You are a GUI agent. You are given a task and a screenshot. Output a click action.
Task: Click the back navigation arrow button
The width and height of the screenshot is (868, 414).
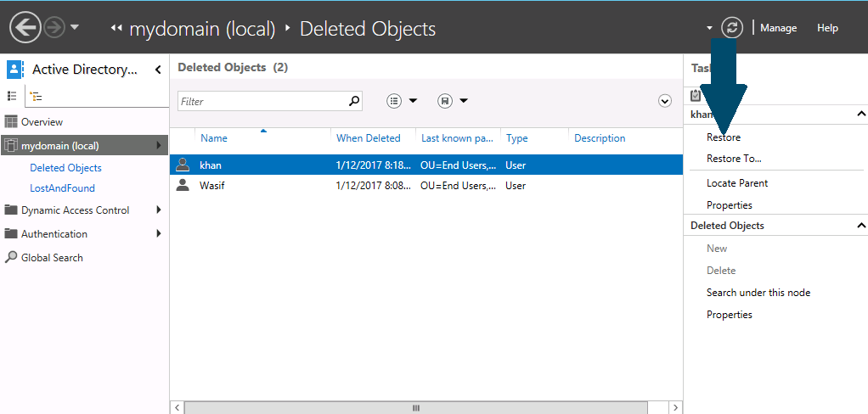tap(25, 27)
